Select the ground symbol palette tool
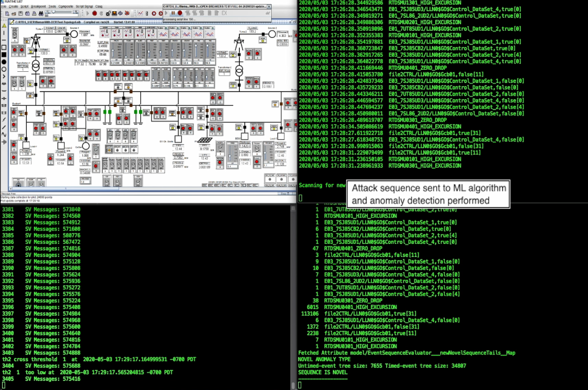The image size is (588, 390). click(4, 142)
